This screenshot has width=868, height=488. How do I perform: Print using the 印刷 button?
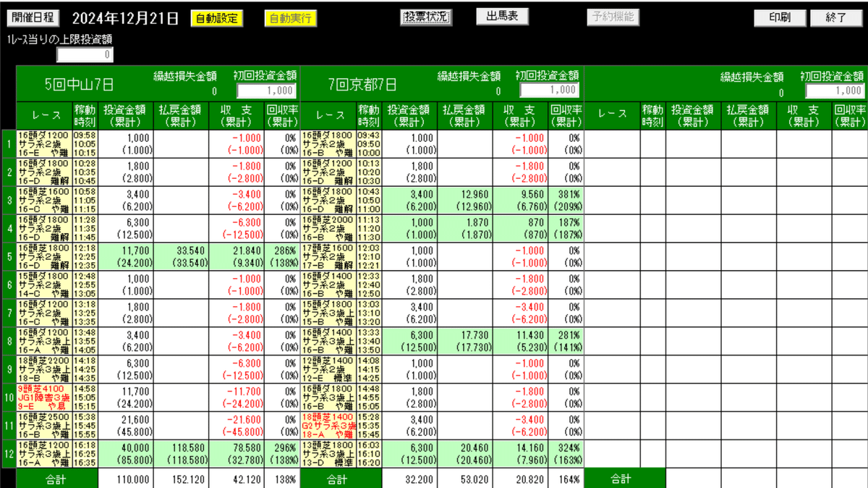click(x=779, y=18)
